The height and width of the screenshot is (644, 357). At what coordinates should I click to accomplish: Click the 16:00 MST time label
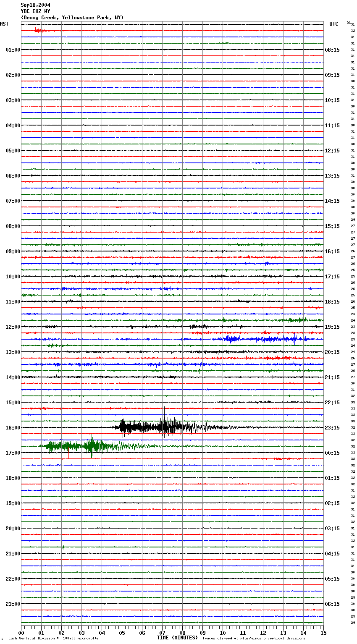tap(13, 428)
